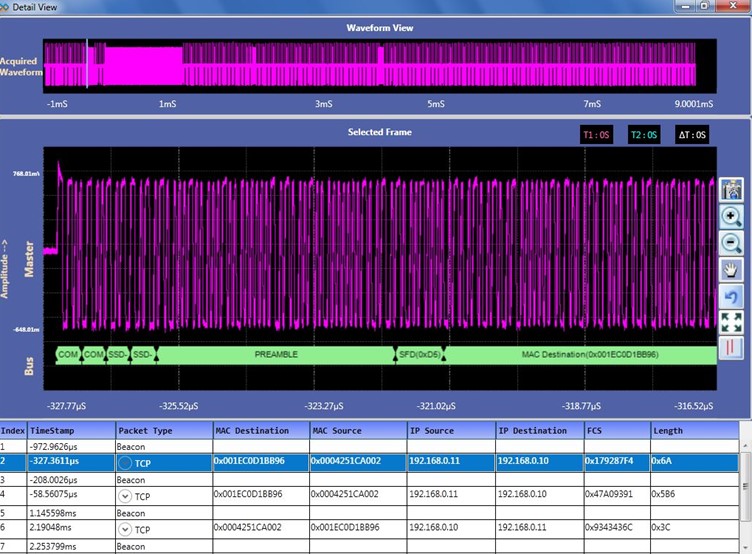This screenshot has width=752, height=554.
Task: Click the Detail View window icon
Action: tap(6, 7)
